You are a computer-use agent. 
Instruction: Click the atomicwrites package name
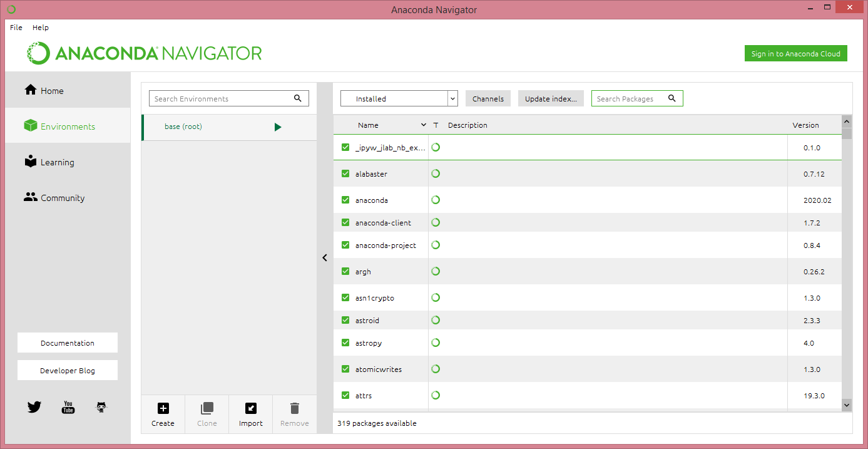tap(379, 369)
